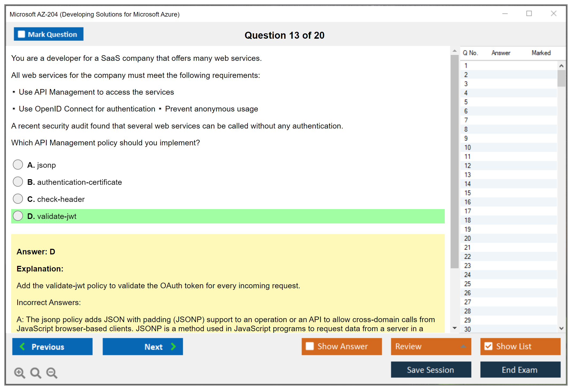Click the reset zoom magnifier icon

pyautogui.click(x=36, y=373)
